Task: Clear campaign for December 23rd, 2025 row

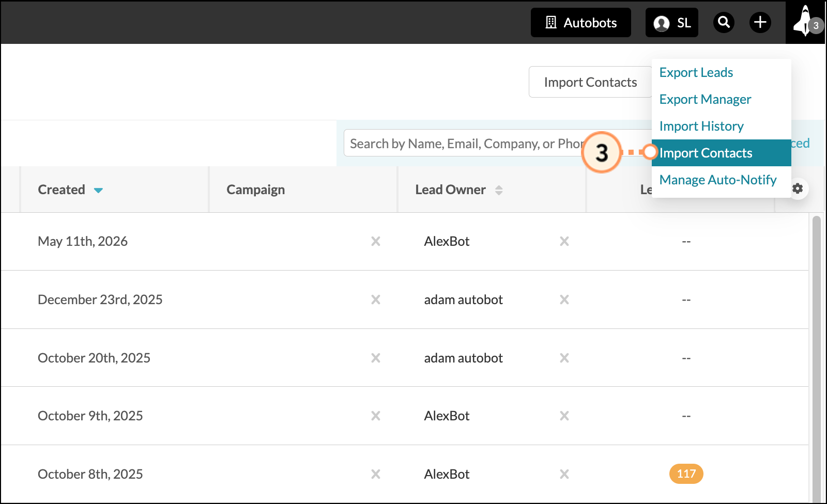Action: pyautogui.click(x=376, y=300)
